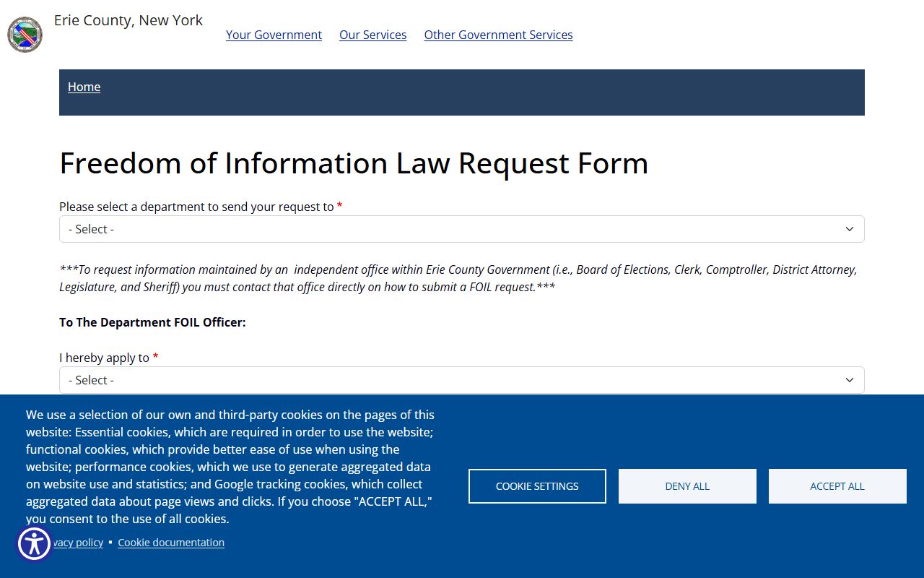View the Cookie documentation link
This screenshot has height=578, width=924.
(171, 543)
